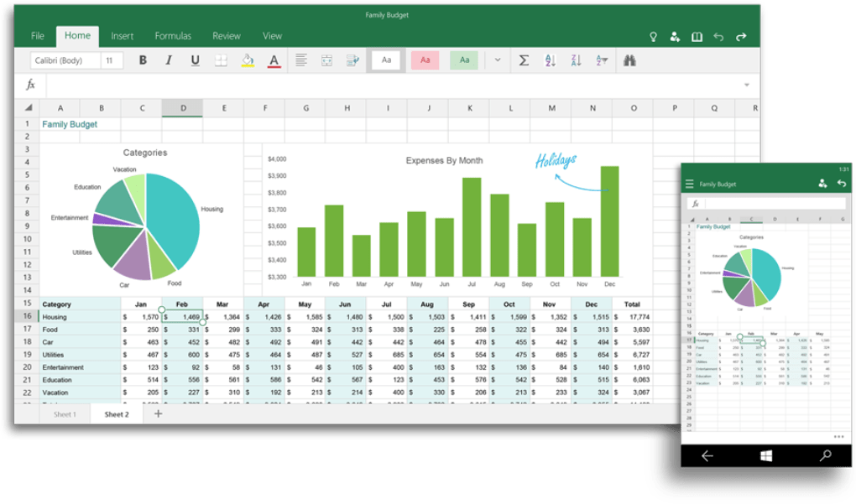Toggle underline formatting
Image resolution: width=856 pixels, height=504 pixels.
tap(193, 60)
